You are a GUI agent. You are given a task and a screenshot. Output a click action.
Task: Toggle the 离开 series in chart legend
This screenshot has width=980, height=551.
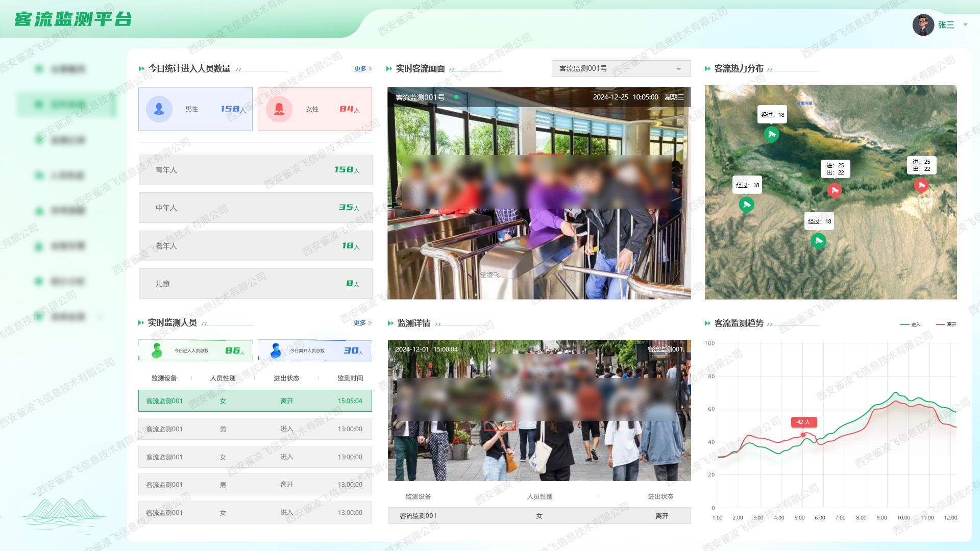(x=946, y=324)
